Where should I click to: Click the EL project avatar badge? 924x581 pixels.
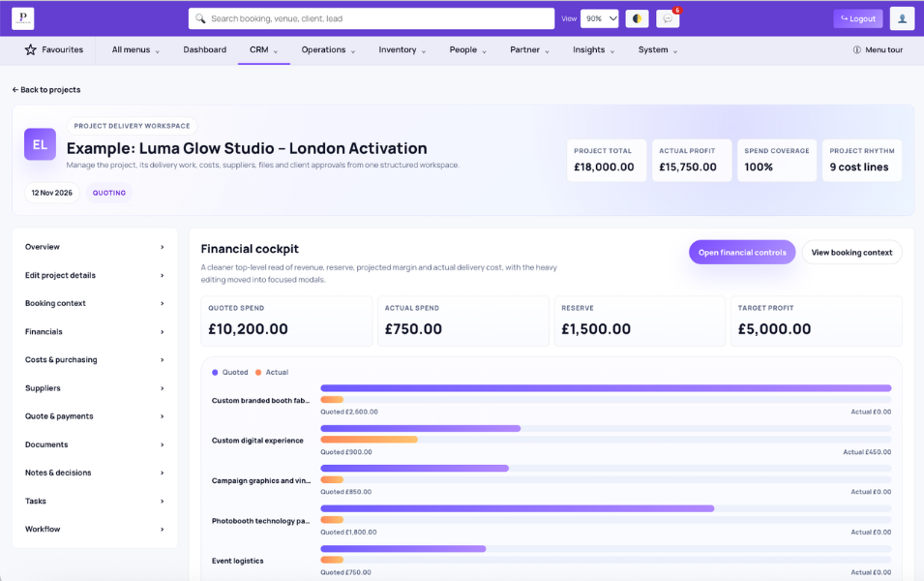[40, 144]
